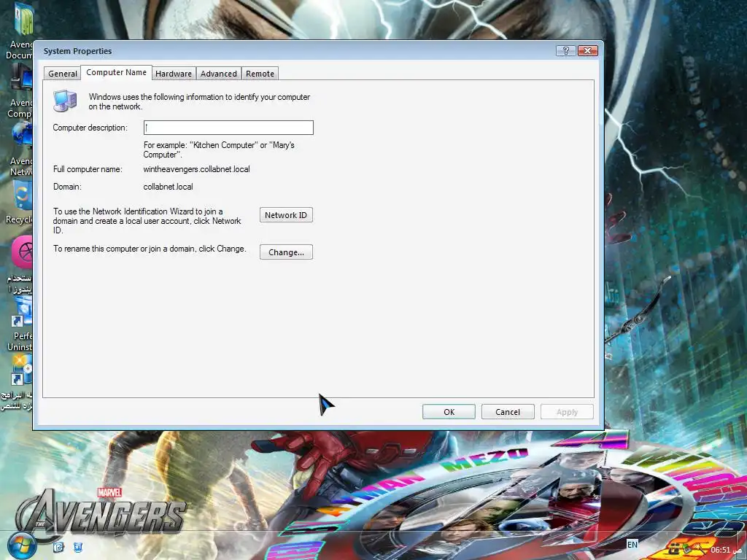Switch to the General tab

pyautogui.click(x=63, y=74)
